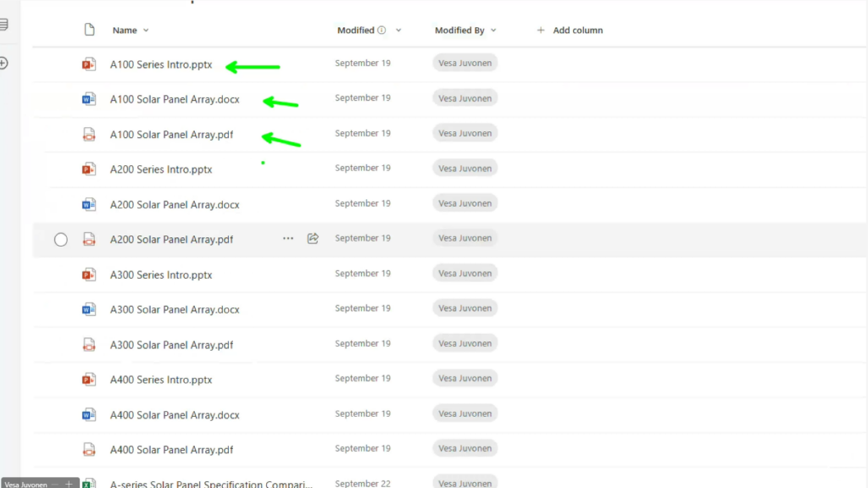Select the A200 Solar Panel Array.pdf row circle
The image size is (868, 488).
click(61, 240)
